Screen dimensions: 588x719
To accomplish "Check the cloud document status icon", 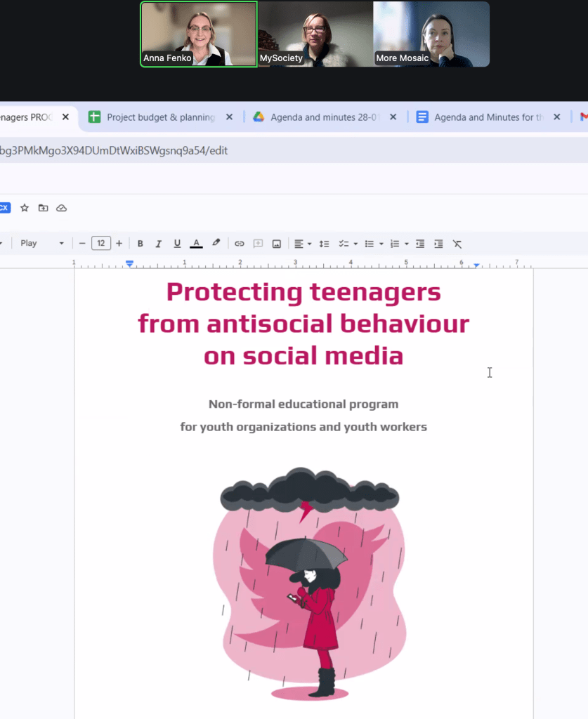I will pyautogui.click(x=61, y=208).
